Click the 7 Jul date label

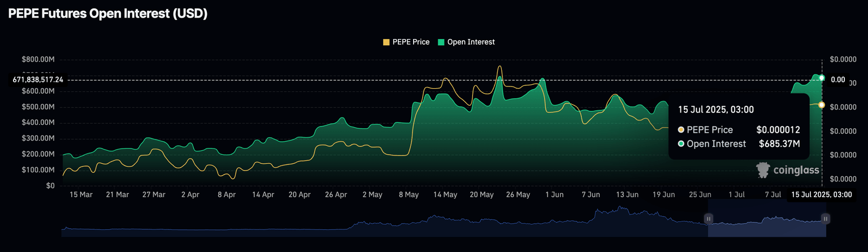pos(772,194)
